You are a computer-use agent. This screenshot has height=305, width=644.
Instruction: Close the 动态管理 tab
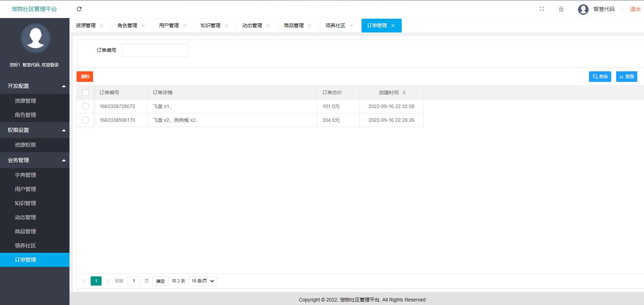pyautogui.click(x=268, y=25)
